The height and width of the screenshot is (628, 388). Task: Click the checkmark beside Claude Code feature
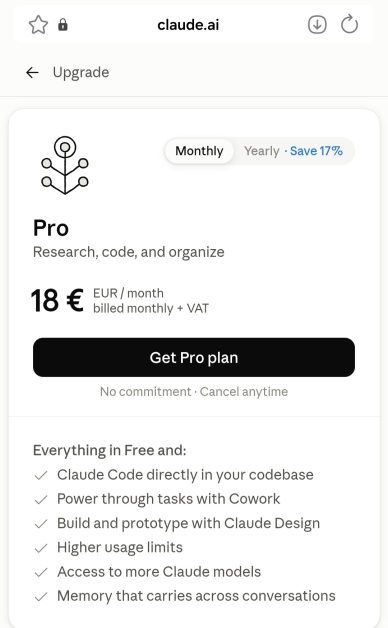coord(41,475)
